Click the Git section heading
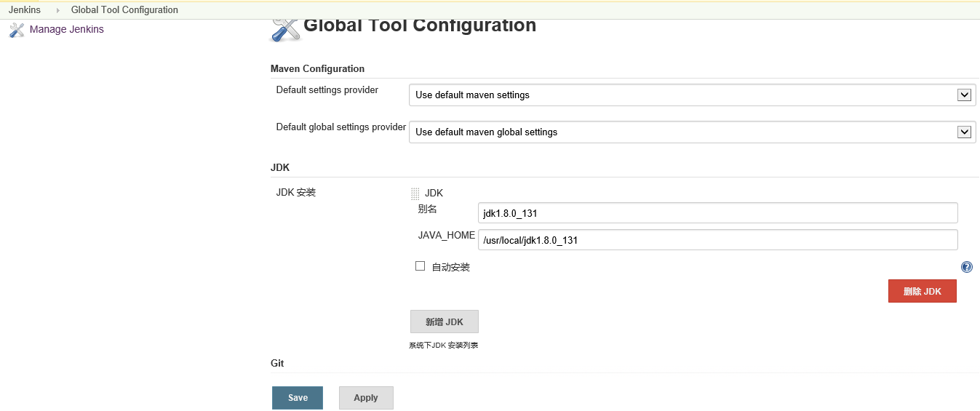 point(277,363)
